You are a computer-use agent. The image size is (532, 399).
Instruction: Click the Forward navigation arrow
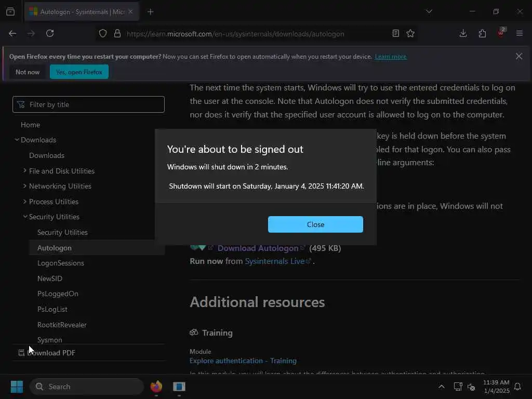[x=31, y=33]
